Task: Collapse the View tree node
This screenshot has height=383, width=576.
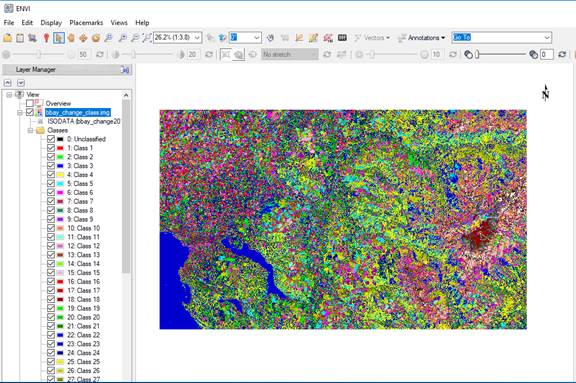Action: (9, 95)
